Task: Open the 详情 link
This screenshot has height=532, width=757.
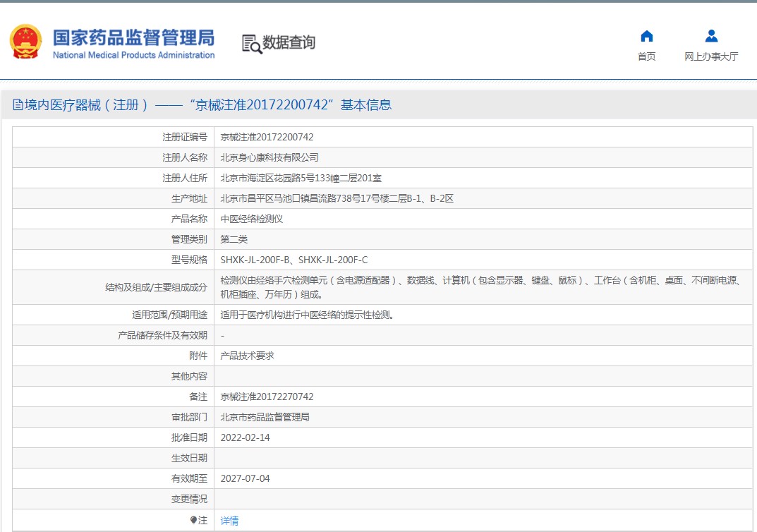Action: 229,521
